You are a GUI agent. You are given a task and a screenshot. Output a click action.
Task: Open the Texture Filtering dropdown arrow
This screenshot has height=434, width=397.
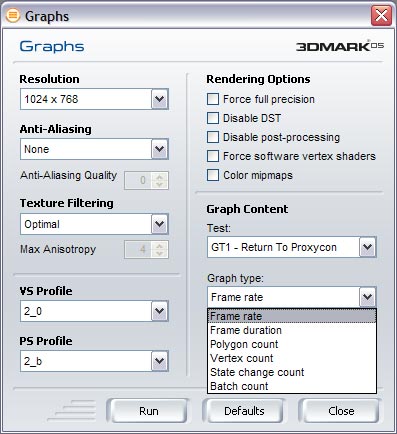(x=160, y=224)
